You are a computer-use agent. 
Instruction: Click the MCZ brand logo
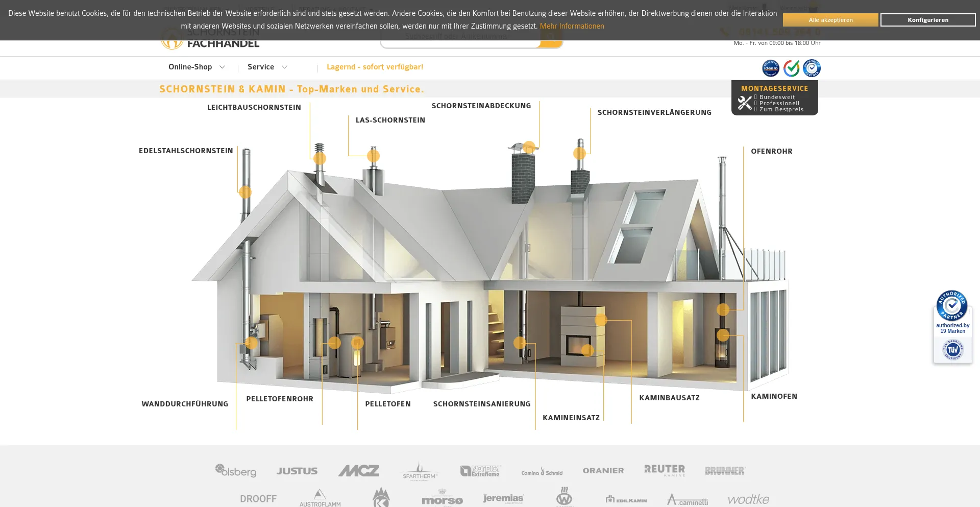(359, 471)
